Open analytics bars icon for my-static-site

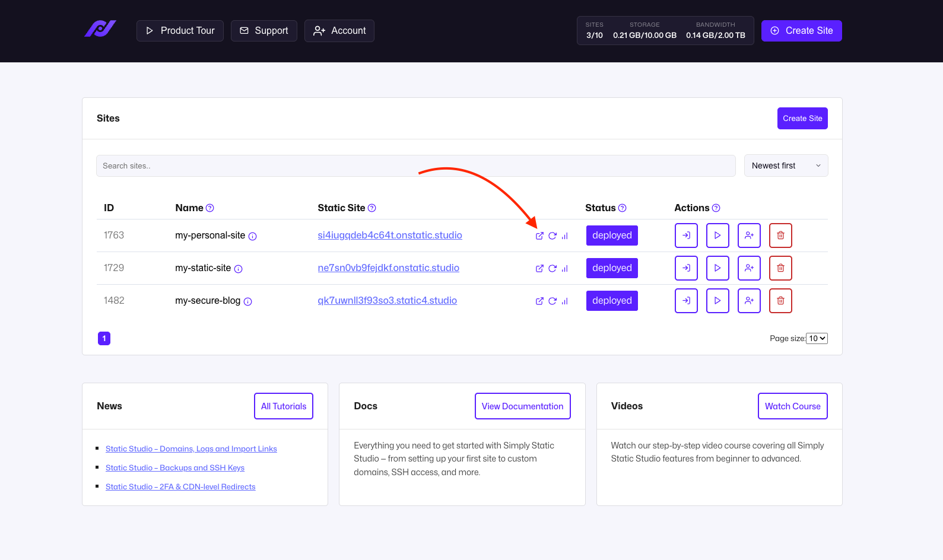coord(564,269)
